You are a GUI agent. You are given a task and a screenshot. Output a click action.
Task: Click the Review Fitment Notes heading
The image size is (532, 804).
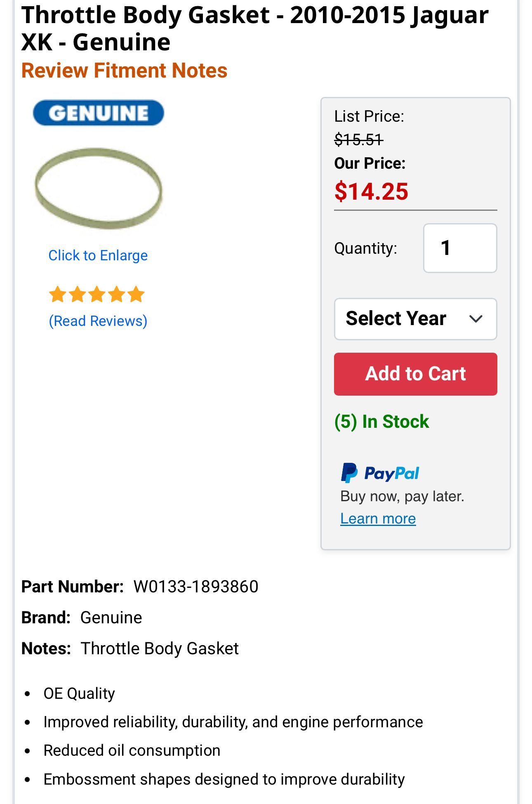[x=124, y=71]
